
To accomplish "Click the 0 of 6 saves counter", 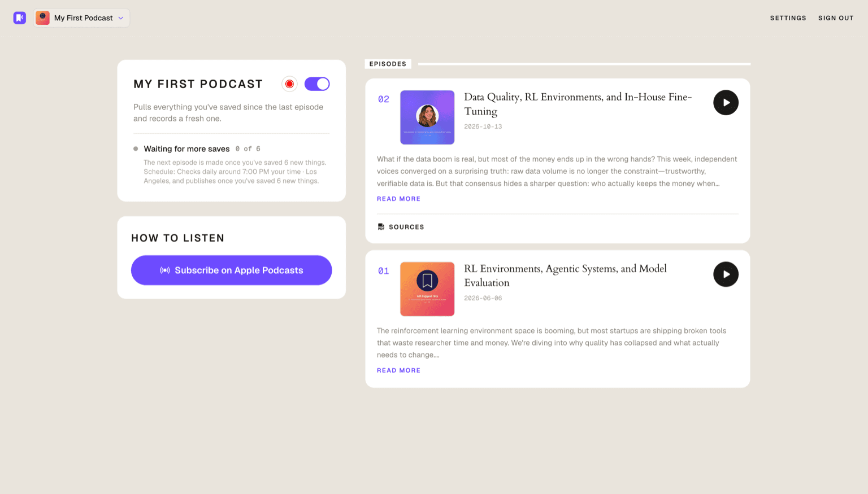I will pyautogui.click(x=248, y=149).
